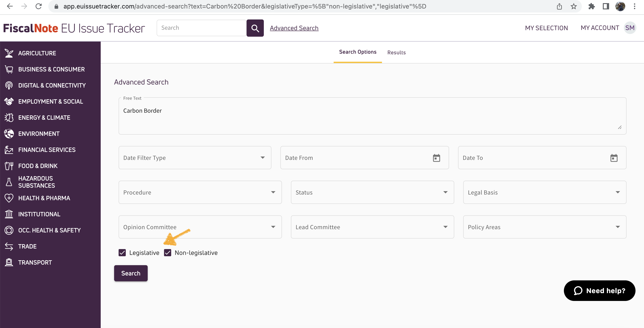This screenshot has width=644, height=328.
Task: Click the Food & Drink cutlery icon
Action: tap(9, 166)
